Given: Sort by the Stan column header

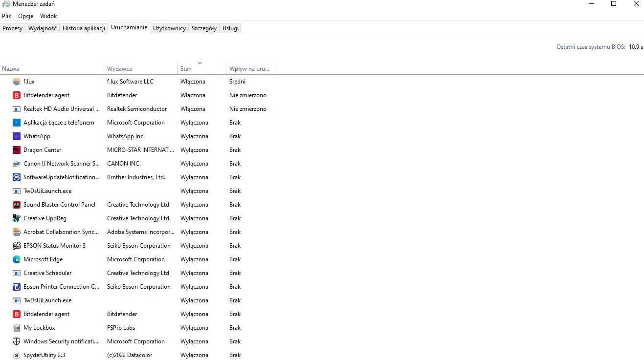Looking at the screenshot, I should coord(186,69).
